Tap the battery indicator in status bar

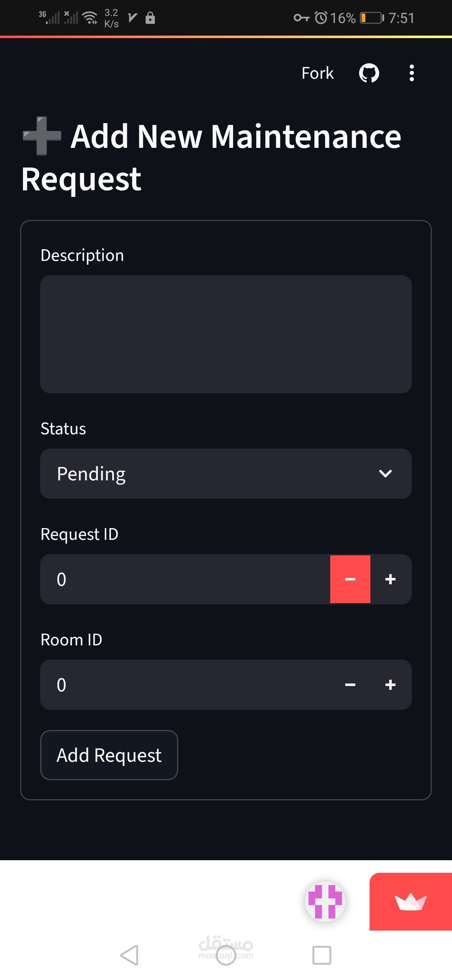(372, 18)
